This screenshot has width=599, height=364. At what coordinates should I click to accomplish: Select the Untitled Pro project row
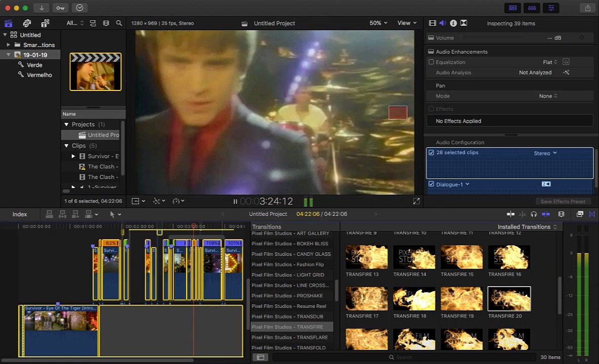coord(91,135)
